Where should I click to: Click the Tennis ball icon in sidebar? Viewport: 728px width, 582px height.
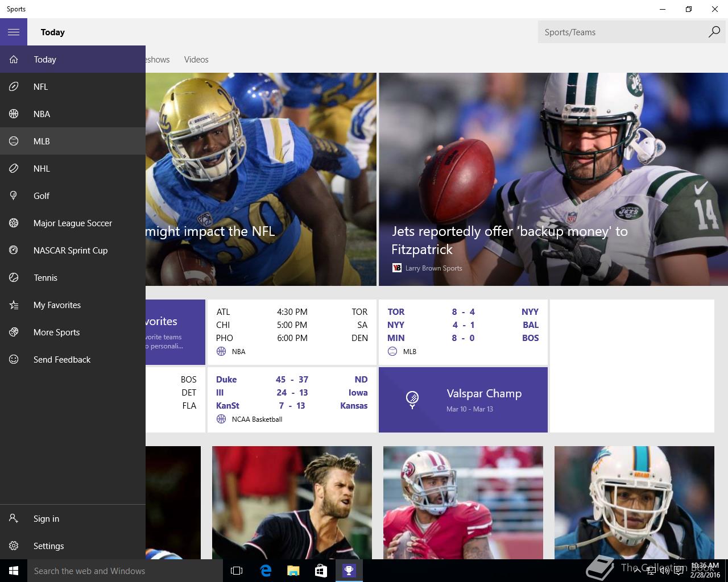pyautogui.click(x=14, y=277)
